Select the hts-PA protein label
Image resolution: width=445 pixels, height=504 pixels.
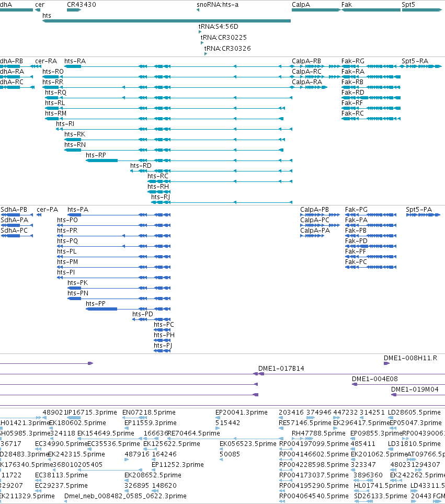point(78,210)
